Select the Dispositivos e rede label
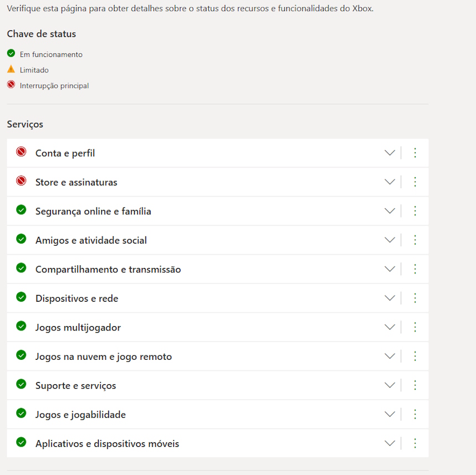The height and width of the screenshot is (475, 476). click(77, 298)
